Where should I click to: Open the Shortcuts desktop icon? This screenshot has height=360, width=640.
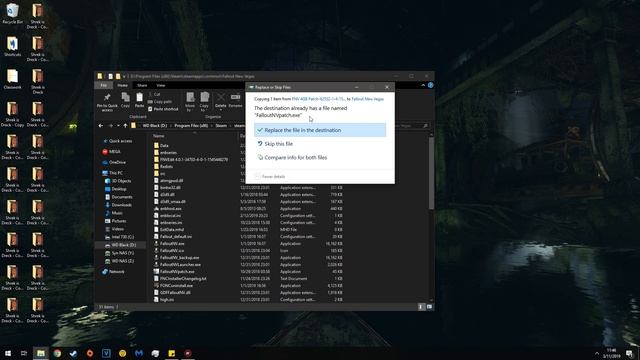(12, 46)
